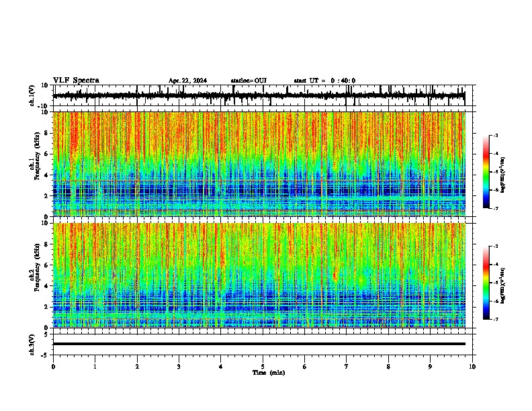Click the time axis tick label '9'
This screenshot has height=411, width=532.
tap(430, 367)
